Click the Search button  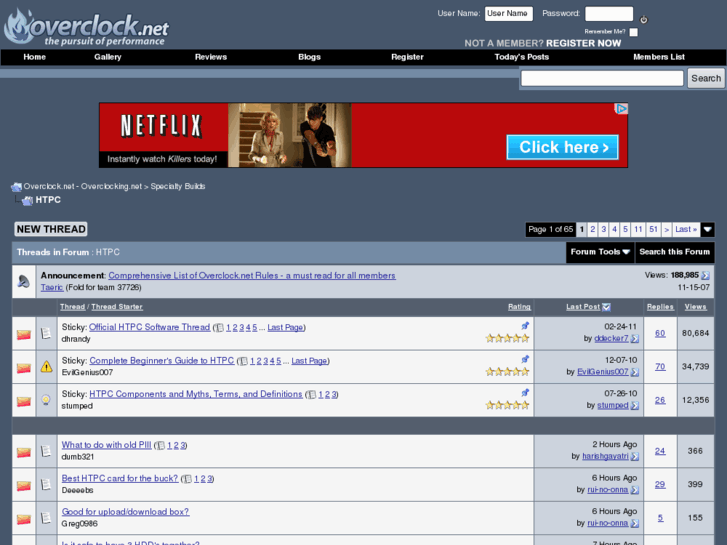pyautogui.click(x=706, y=78)
